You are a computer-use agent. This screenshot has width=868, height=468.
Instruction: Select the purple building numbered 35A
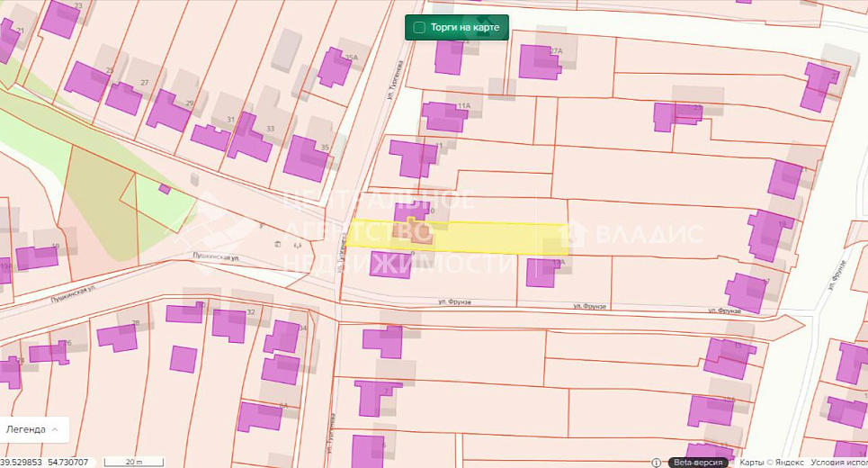tap(334, 67)
